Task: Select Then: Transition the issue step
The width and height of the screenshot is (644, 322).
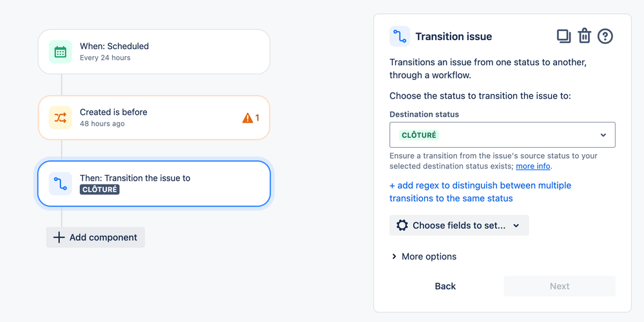Action: (x=154, y=183)
